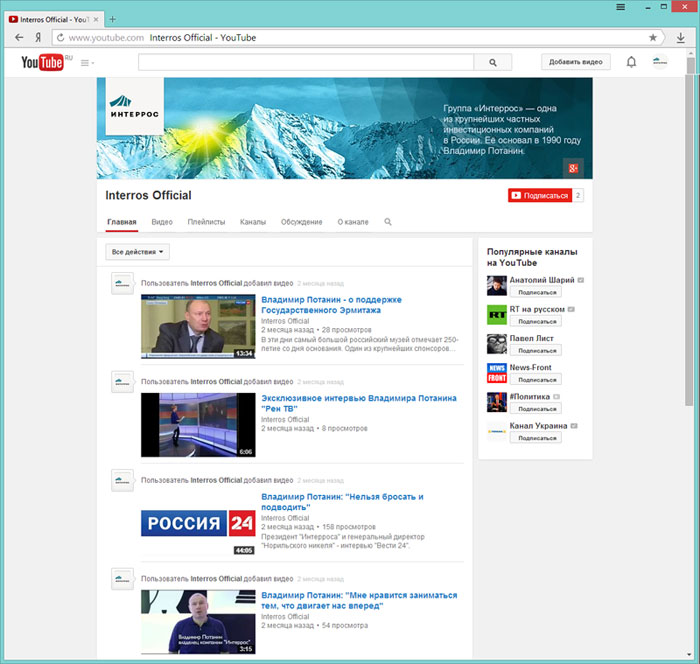Open video about Государственного Эрмитажа
Viewport: 700px width, 664px height.
coord(331,305)
